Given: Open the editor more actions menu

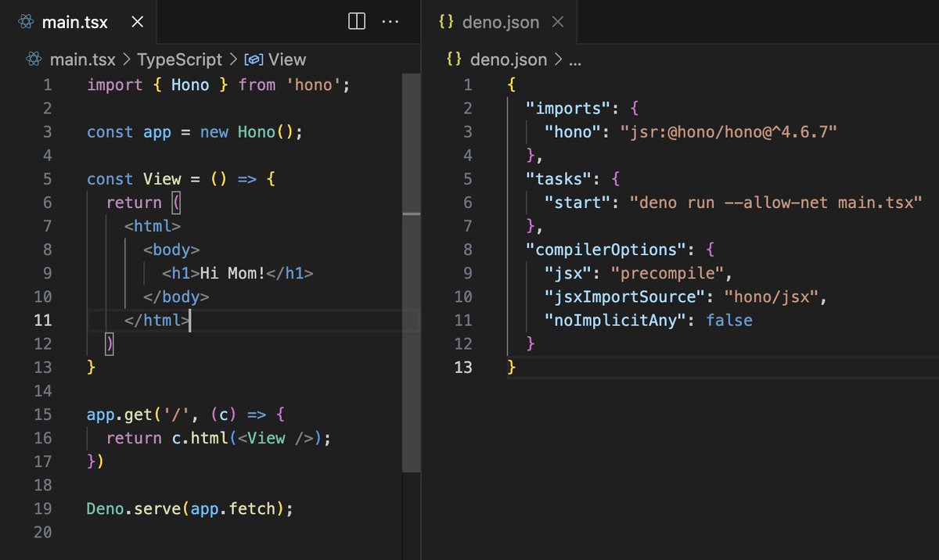Looking at the screenshot, I should tap(390, 22).
